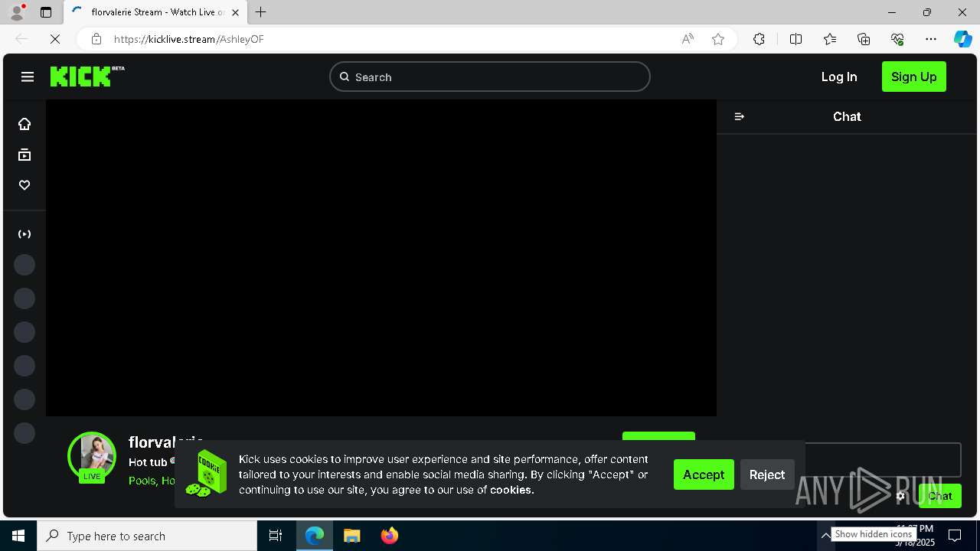Launch Firefox from the taskbar

click(x=390, y=536)
